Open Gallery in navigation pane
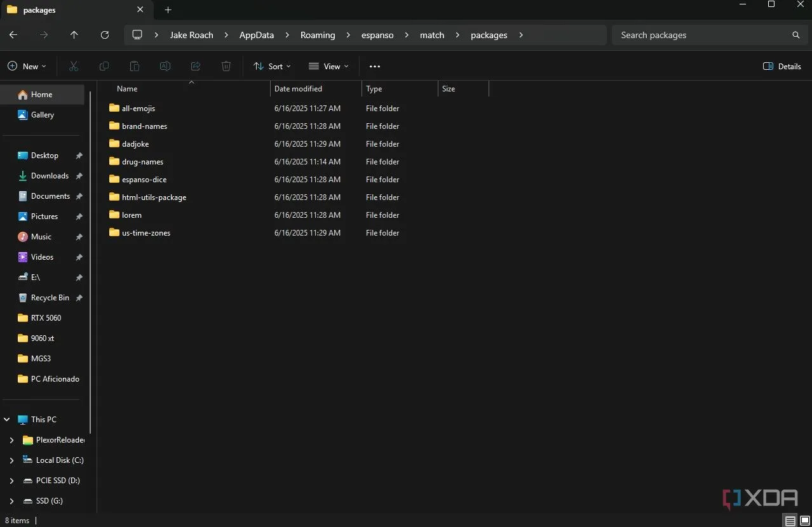Viewport: 812px width, 527px height. coord(43,115)
